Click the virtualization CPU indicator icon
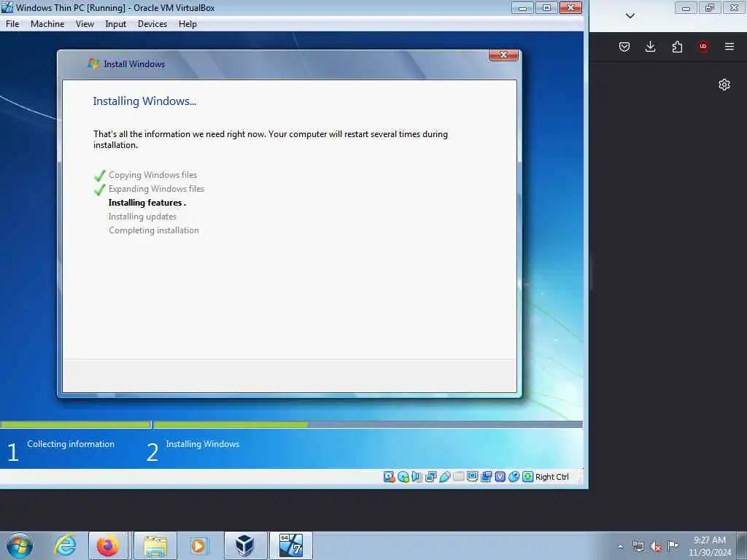Image resolution: width=747 pixels, height=560 pixels. coord(500,477)
